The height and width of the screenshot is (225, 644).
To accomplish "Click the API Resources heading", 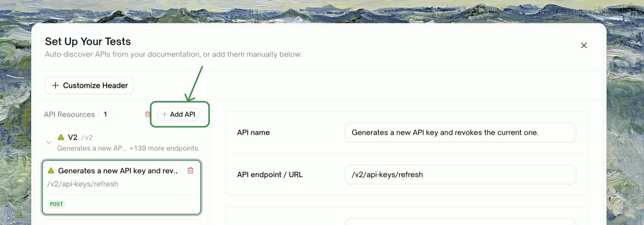I will (x=69, y=115).
